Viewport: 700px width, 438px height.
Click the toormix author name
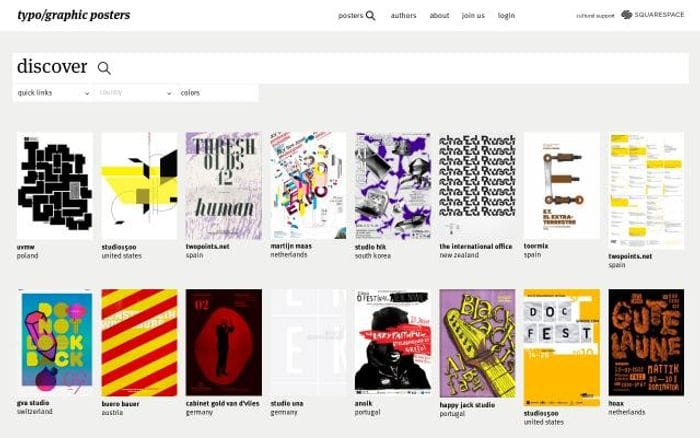[536, 246]
